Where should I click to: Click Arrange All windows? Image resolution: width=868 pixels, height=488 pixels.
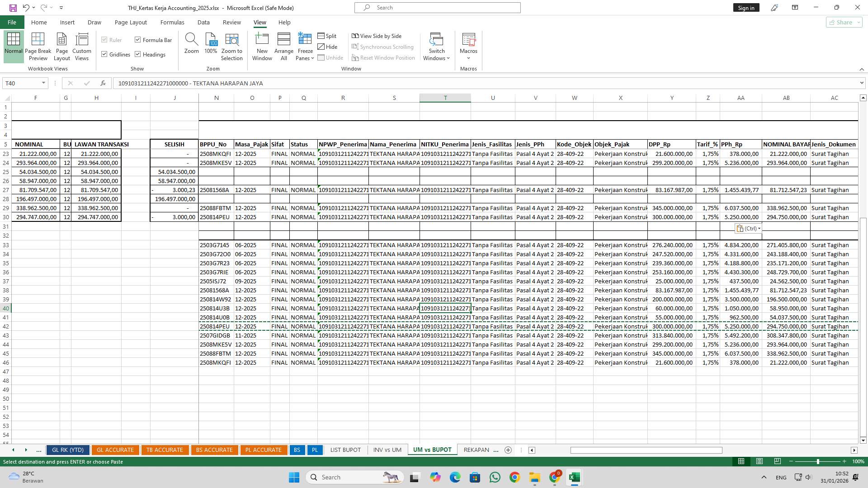click(x=283, y=45)
